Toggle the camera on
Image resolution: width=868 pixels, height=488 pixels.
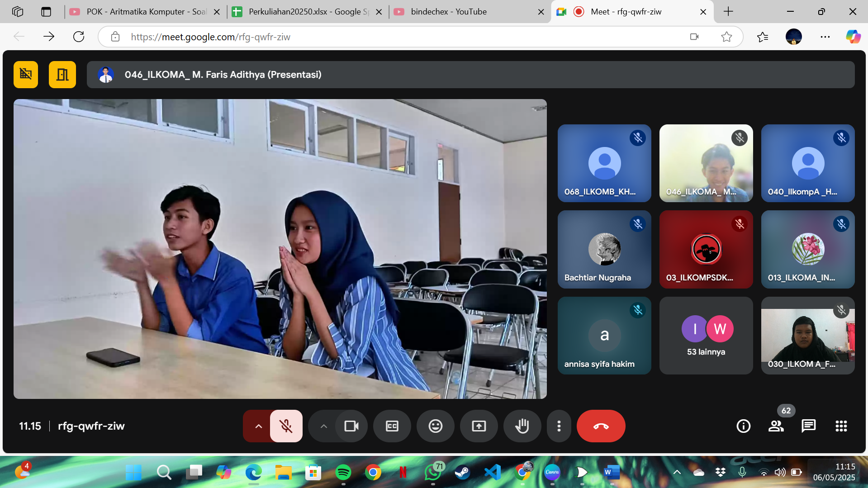pos(351,426)
